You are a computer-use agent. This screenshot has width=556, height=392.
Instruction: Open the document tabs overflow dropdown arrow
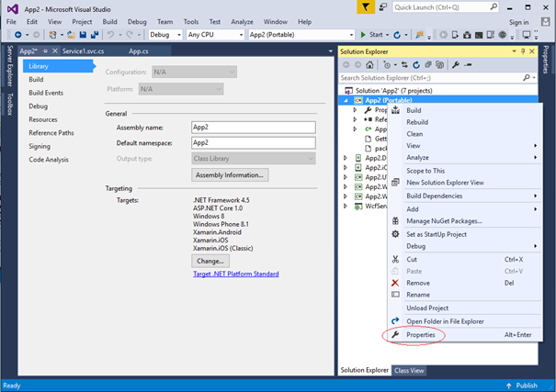pyautogui.click(x=331, y=51)
